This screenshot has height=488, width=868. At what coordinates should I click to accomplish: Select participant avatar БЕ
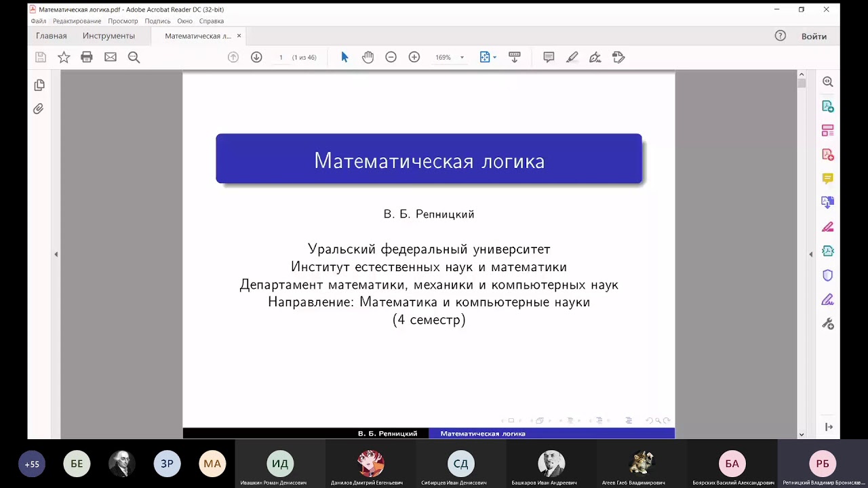77,464
